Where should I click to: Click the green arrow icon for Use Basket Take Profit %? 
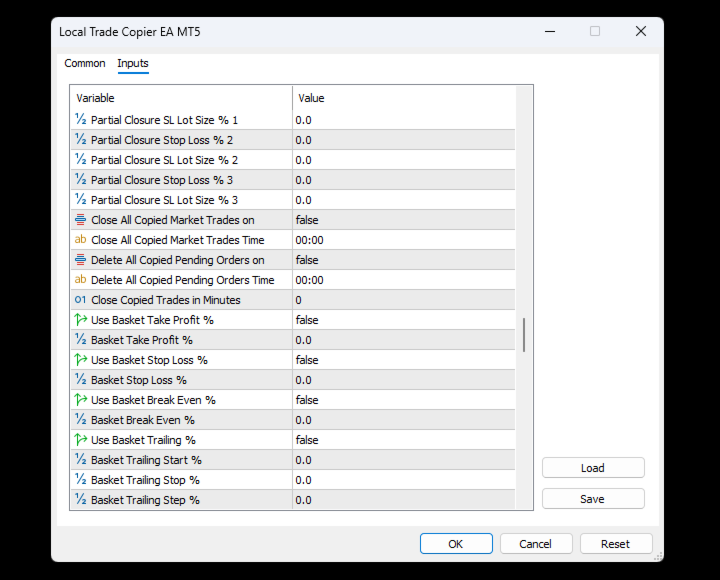click(x=80, y=320)
